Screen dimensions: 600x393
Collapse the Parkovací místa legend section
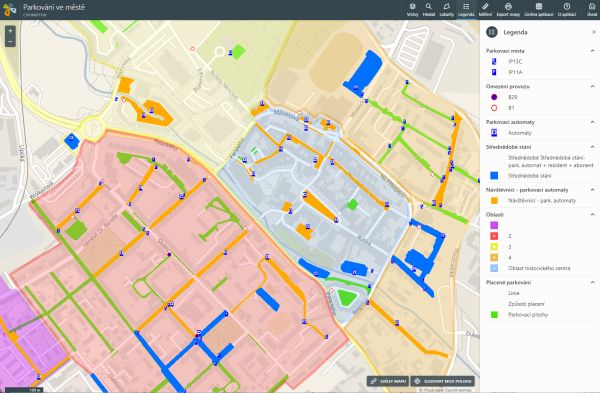pos(592,51)
